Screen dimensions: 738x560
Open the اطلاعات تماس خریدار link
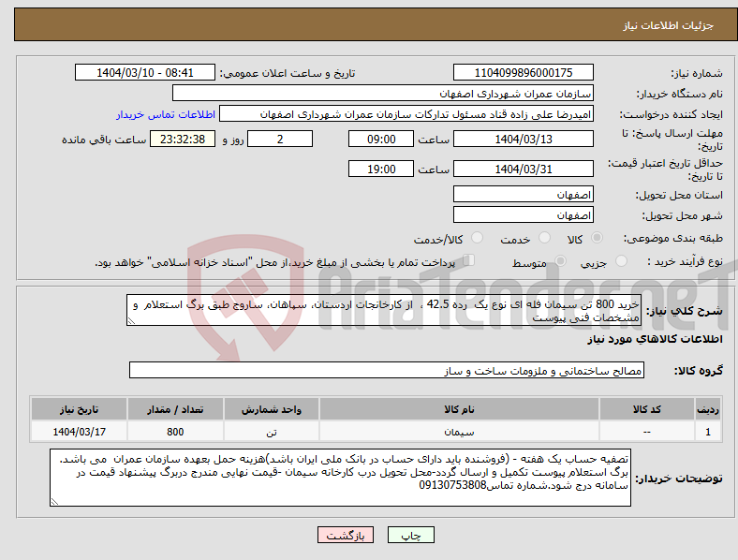166,114
